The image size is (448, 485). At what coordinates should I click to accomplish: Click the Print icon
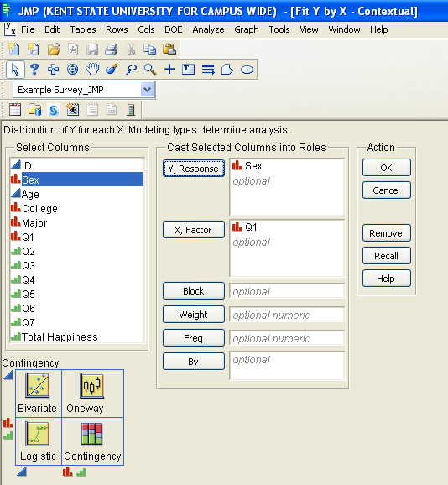click(112, 50)
